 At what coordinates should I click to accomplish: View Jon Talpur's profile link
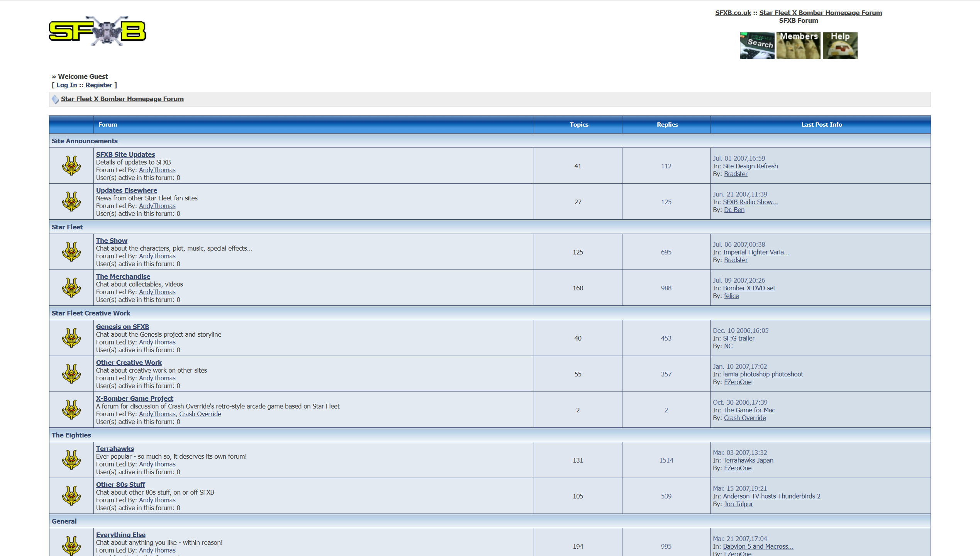tap(738, 504)
